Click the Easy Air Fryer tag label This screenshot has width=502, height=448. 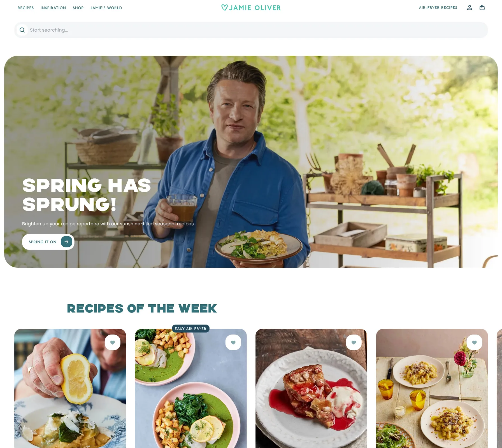coord(190,328)
